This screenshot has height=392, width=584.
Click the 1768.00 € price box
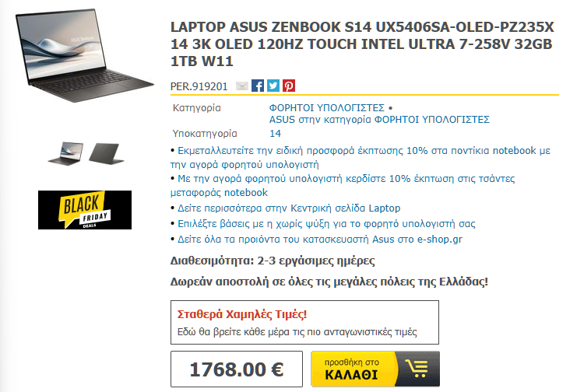237,369
